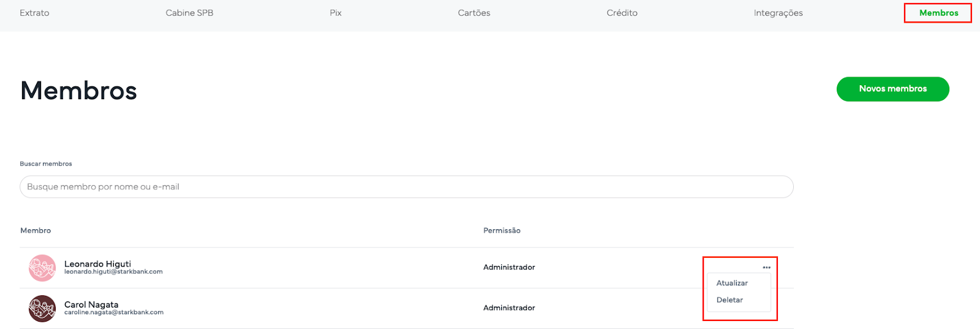The image size is (980, 329).
Task: Click the Novos membros button
Action: 892,89
